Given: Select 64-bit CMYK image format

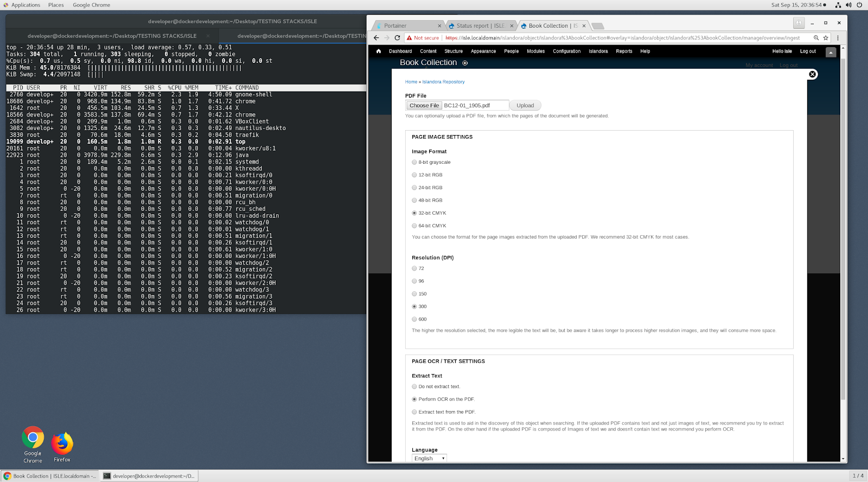Looking at the screenshot, I should click(414, 226).
